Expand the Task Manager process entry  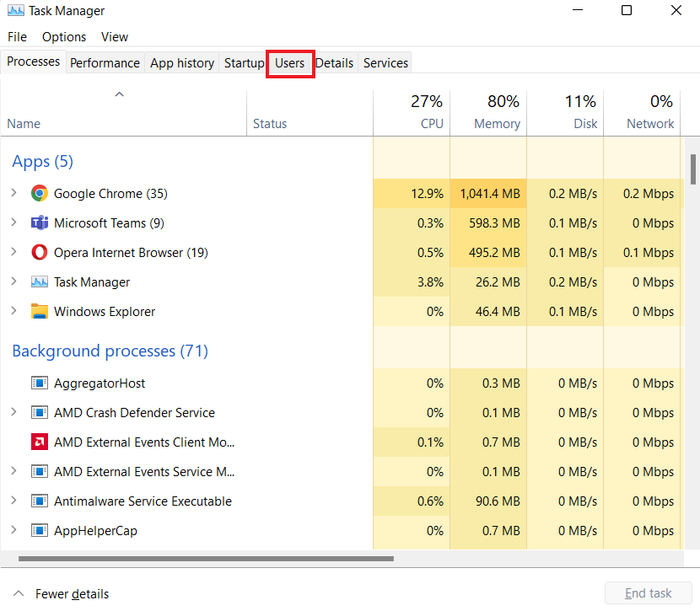(x=13, y=281)
